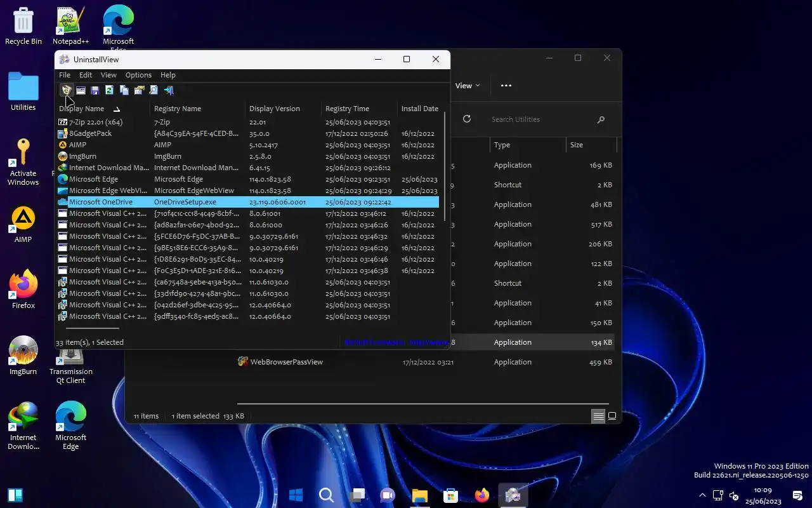Click the Find magnifier toolbar icon
Screen dimensions: 812x508
154,90
